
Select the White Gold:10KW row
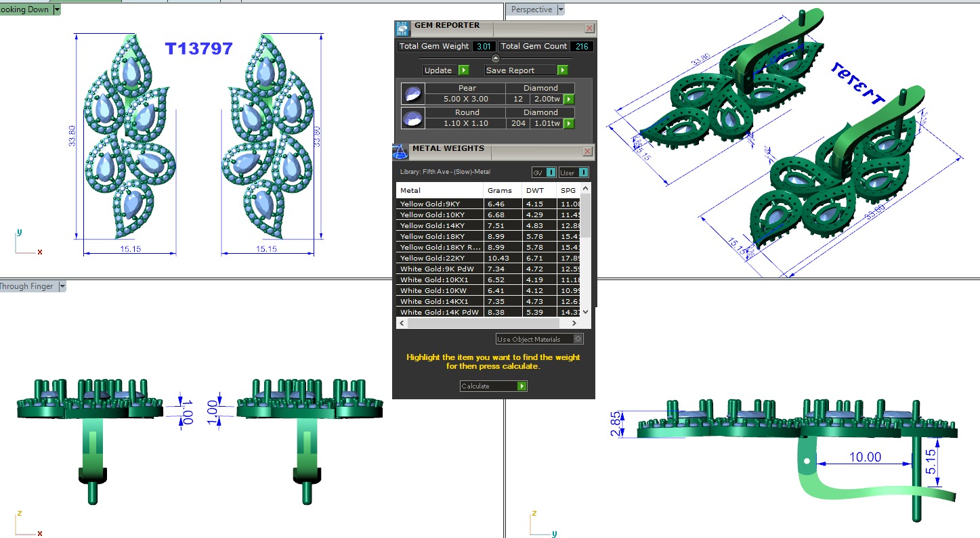point(440,290)
